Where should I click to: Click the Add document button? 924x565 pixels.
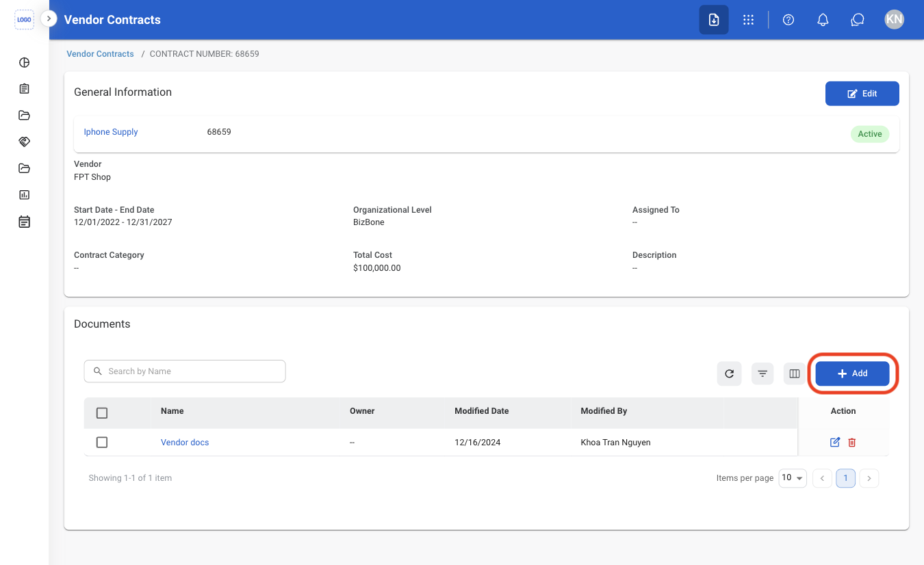[x=852, y=373]
